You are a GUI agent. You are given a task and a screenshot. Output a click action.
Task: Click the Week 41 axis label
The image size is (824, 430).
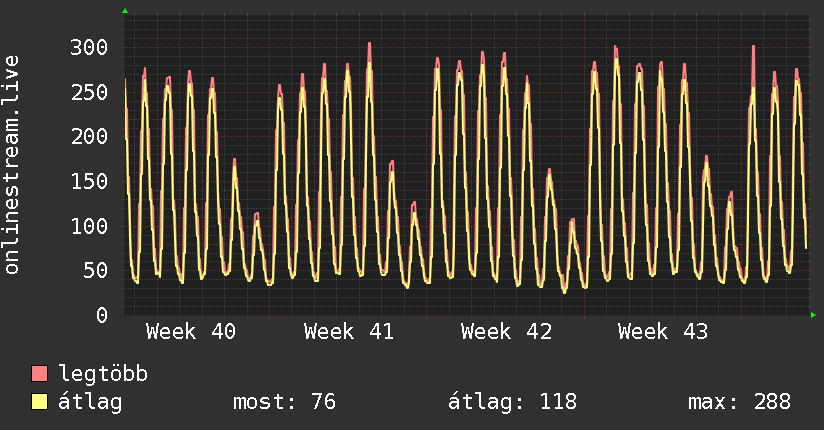click(x=348, y=332)
